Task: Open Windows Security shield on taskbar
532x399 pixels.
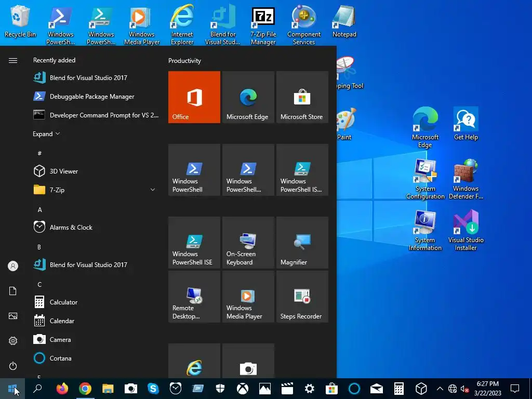Action: (x=220, y=389)
